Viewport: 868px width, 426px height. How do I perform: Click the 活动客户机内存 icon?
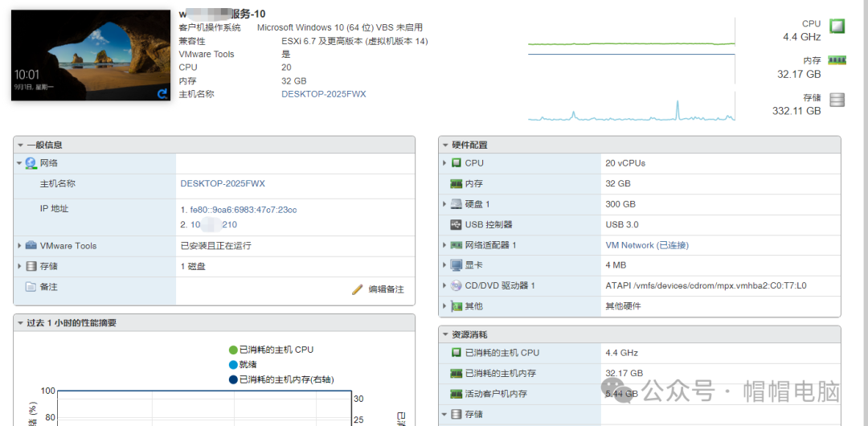coord(457,394)
